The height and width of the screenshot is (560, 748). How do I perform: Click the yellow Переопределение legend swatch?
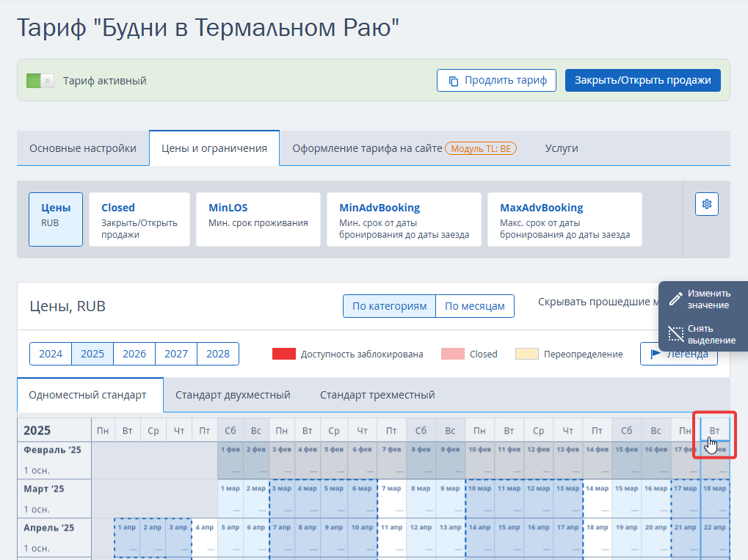pyautogui.click(x=526, y=354)
